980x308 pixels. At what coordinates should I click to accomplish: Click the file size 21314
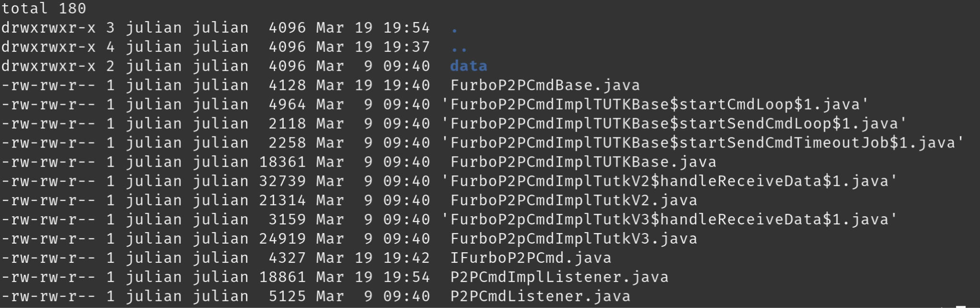(282, 200)
